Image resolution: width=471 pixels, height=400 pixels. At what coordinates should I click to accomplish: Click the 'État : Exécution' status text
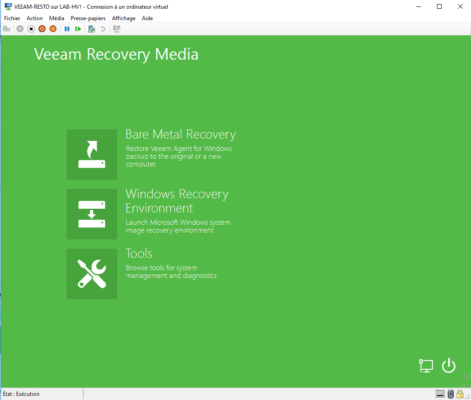(x=21, y=394)
